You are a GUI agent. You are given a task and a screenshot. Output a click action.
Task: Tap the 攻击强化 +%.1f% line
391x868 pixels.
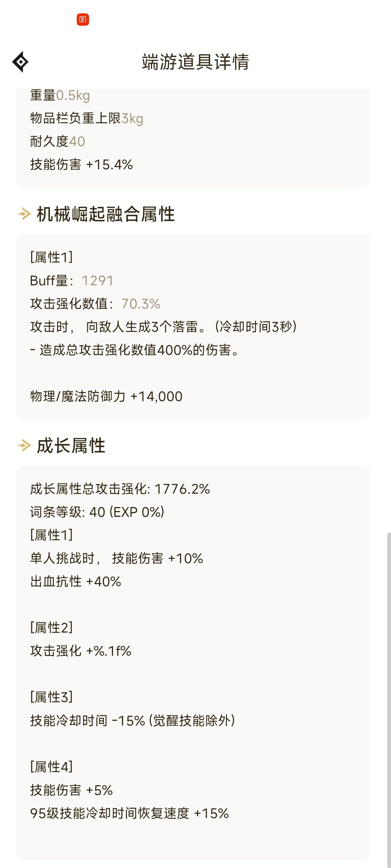coord(81,651)
